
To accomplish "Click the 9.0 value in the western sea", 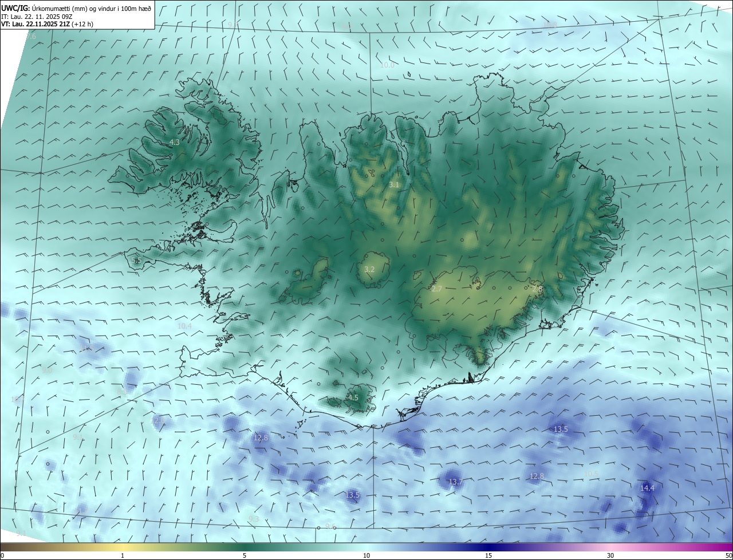I will (47, 370).
